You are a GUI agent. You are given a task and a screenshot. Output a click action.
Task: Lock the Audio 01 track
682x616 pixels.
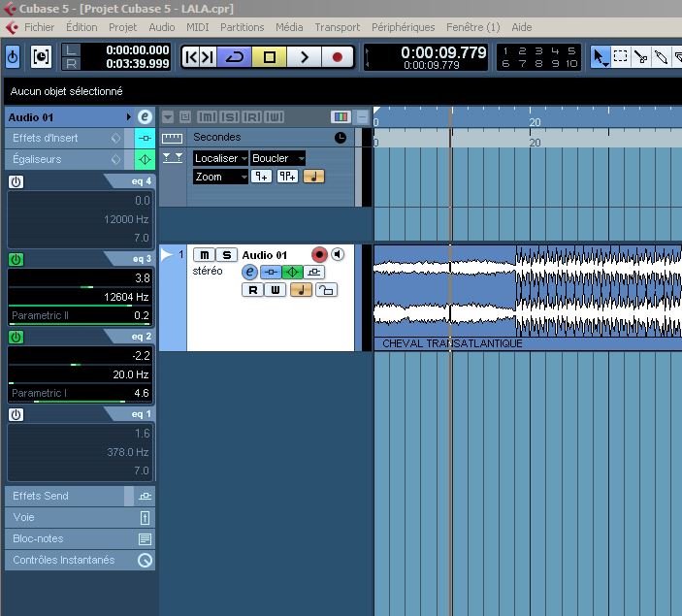pyautogui.click(x=326, y=290)
